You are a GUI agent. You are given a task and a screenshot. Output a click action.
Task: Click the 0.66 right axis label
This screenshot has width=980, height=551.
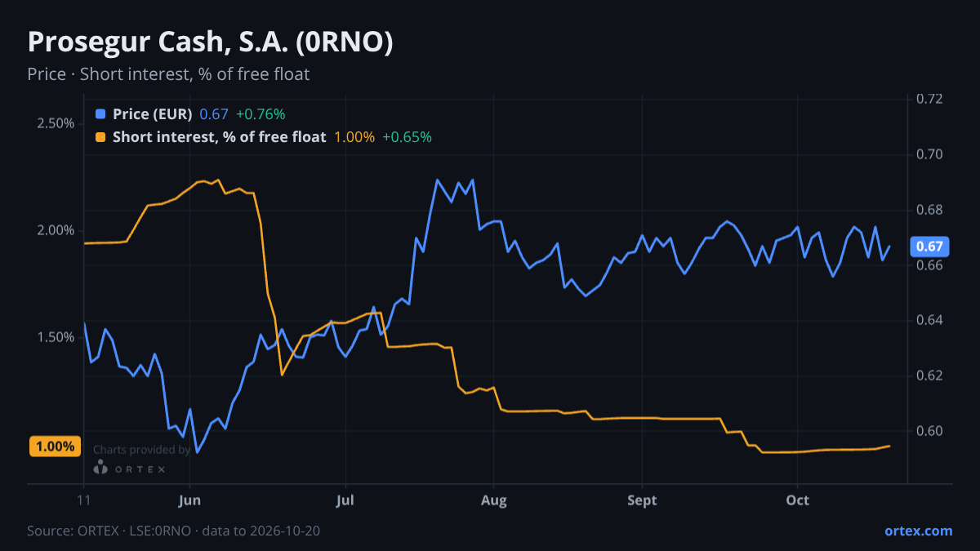point(929,265)
